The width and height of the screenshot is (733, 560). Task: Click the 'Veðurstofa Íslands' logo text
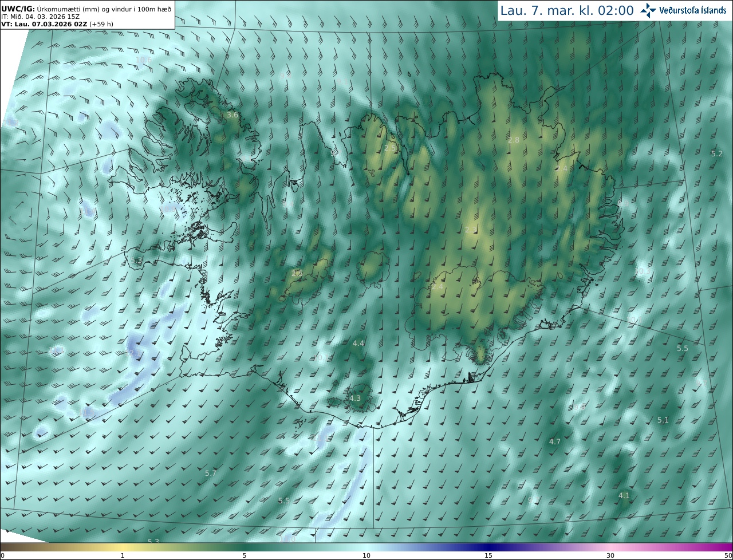pyautogui.click(x=693, y=10)
